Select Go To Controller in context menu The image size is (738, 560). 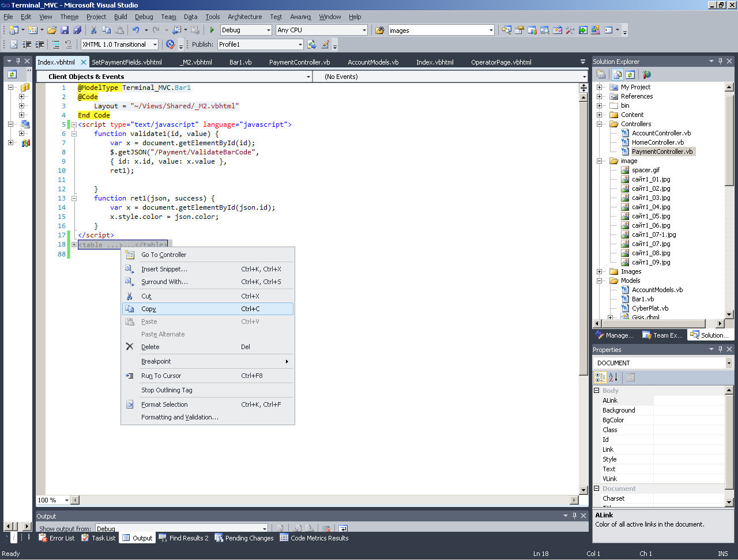(x=164, y=255)
